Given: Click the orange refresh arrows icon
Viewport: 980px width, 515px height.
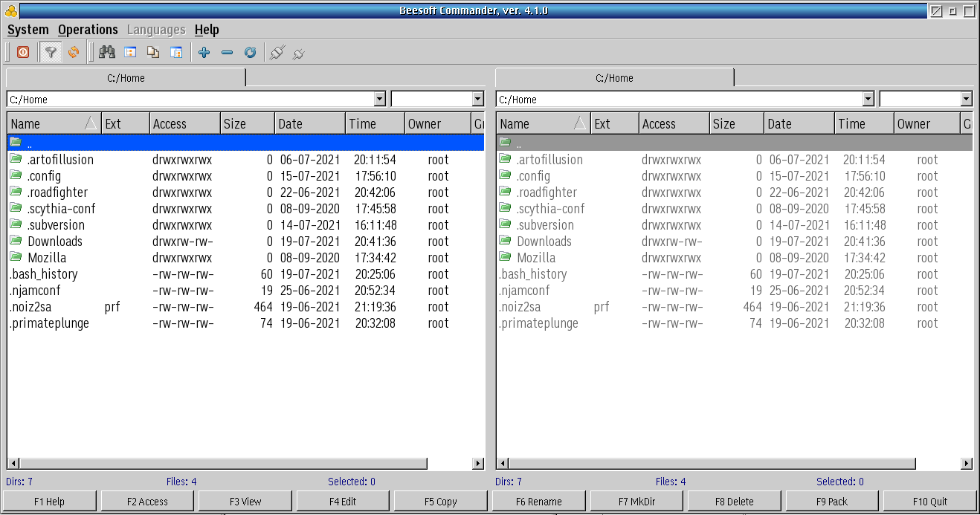Looking at the screenshot, I should [x=73, y=52].
